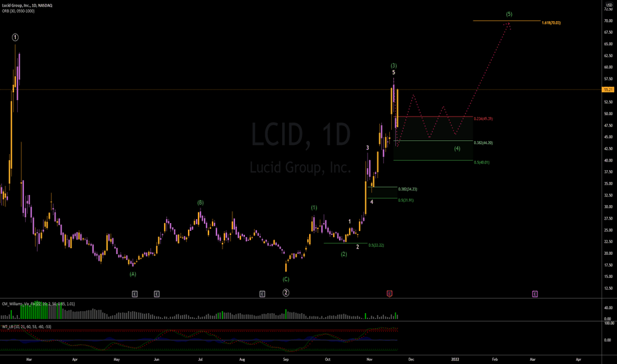617x364 pixels.
Task: Select the green (B) wave label
Action: click(x=201, y=203)
